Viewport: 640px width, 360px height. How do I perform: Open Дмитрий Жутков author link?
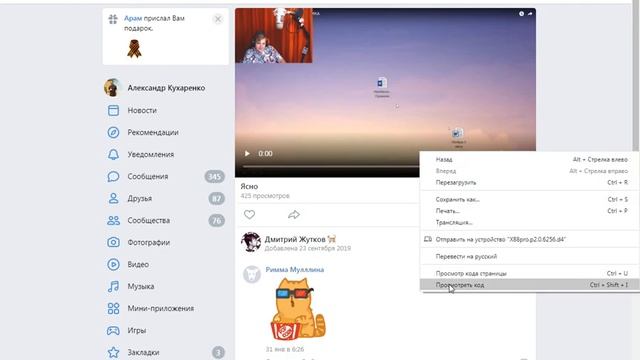[x=295, y=239]
